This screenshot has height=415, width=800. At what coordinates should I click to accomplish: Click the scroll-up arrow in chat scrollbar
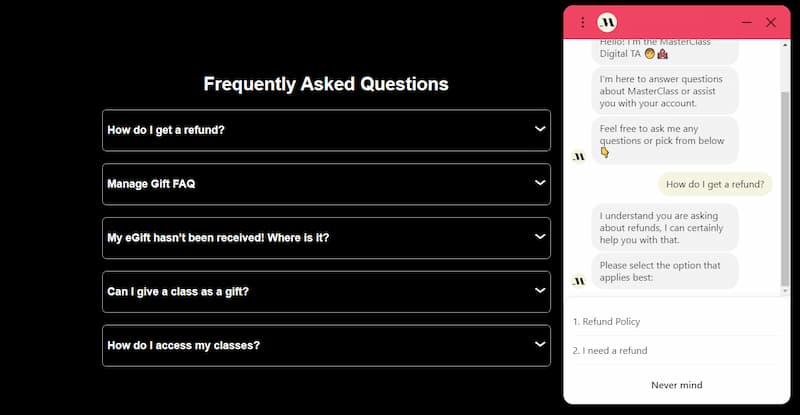(785, 45)
